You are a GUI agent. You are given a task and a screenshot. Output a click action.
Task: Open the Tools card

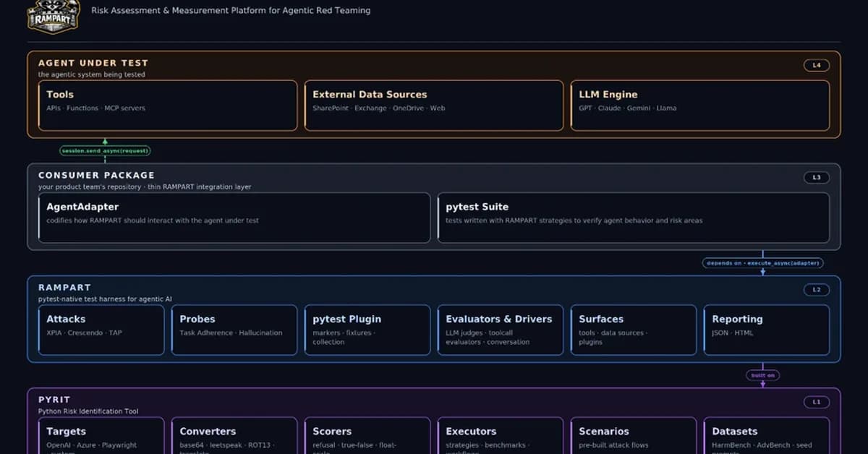(x=168, y=106)
